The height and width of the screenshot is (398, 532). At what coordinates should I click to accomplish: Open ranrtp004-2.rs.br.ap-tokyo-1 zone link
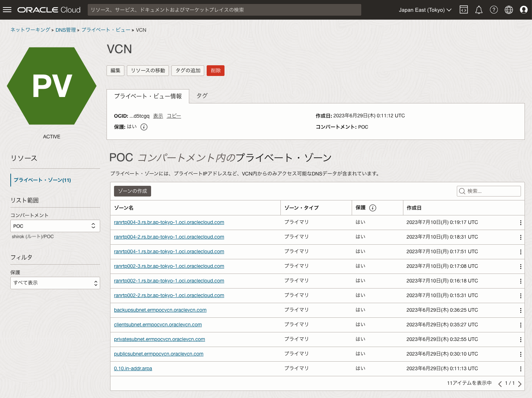169,237
